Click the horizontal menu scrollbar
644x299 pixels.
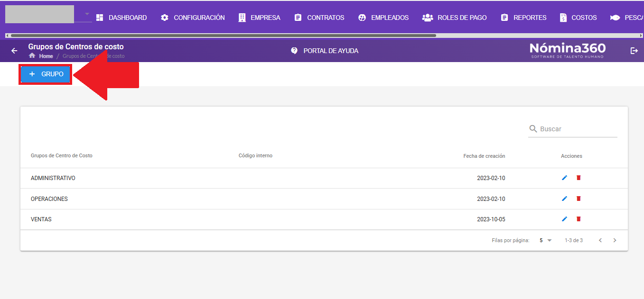pyautogui.click(x=223, y=36)
